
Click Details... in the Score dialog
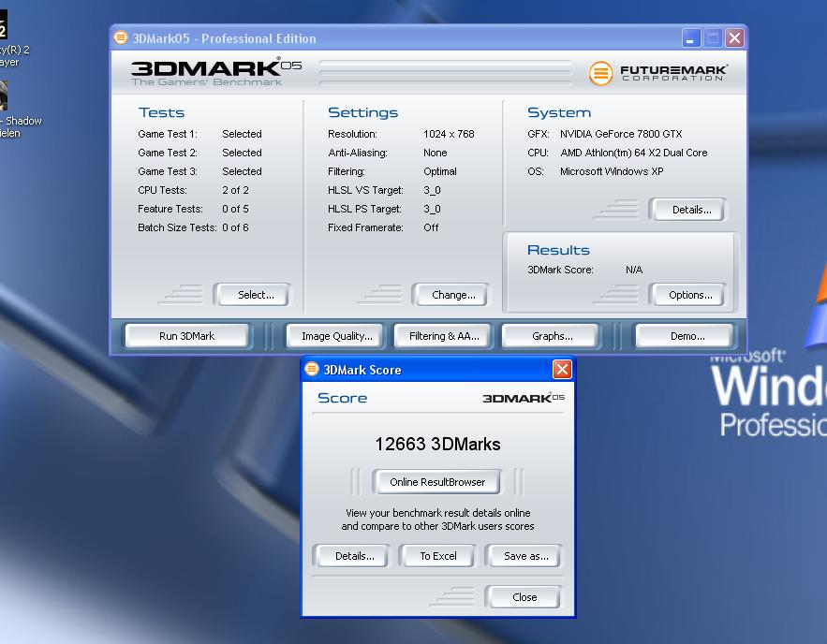(x=354, y=556)
